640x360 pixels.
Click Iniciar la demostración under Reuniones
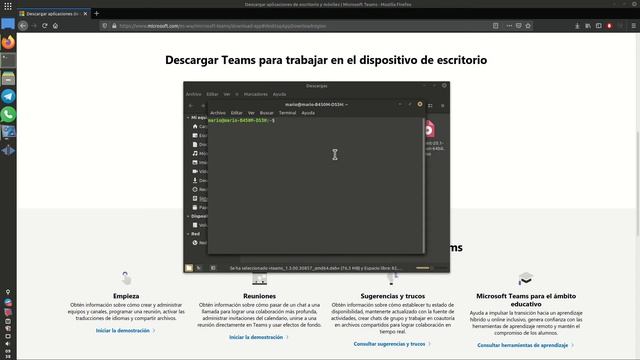[x=256, y=337]
